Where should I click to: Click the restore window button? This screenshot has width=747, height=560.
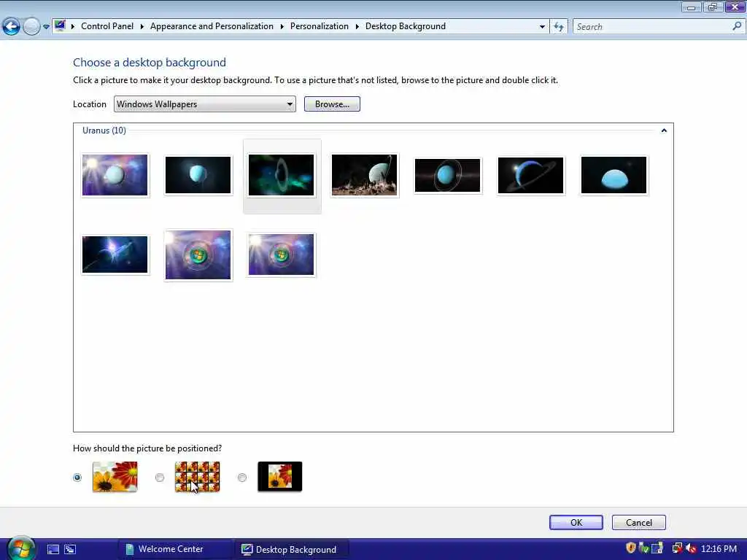pyautogui.click(x=713, y=7)
